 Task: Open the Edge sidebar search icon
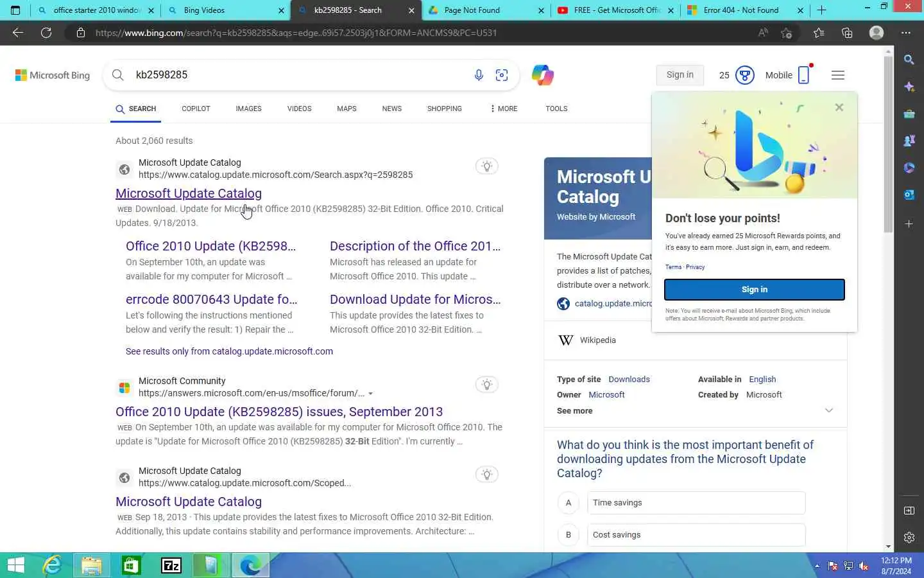[x=909, y=60]
